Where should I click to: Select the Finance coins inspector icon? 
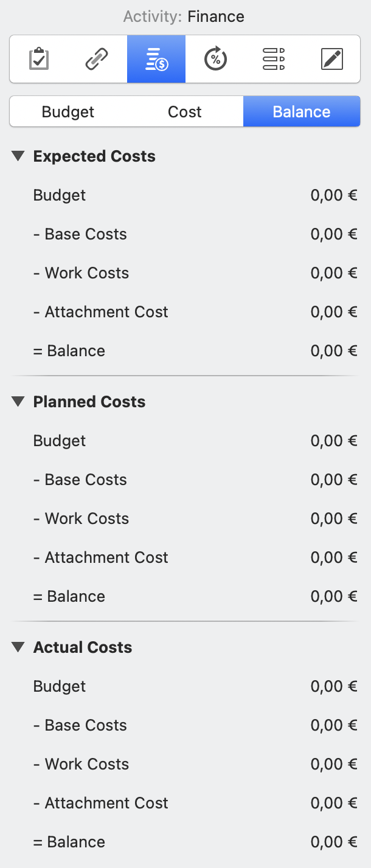tap(156, 59)
